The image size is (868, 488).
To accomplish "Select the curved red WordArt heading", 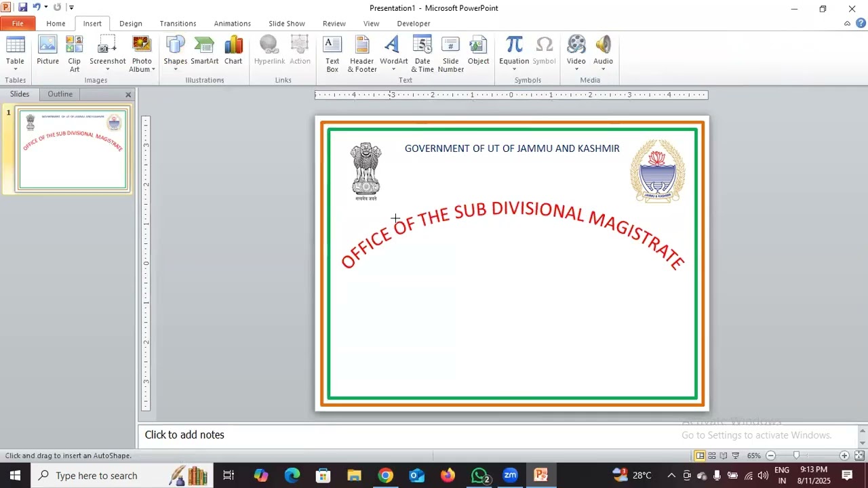I will [x=513, y=235].
